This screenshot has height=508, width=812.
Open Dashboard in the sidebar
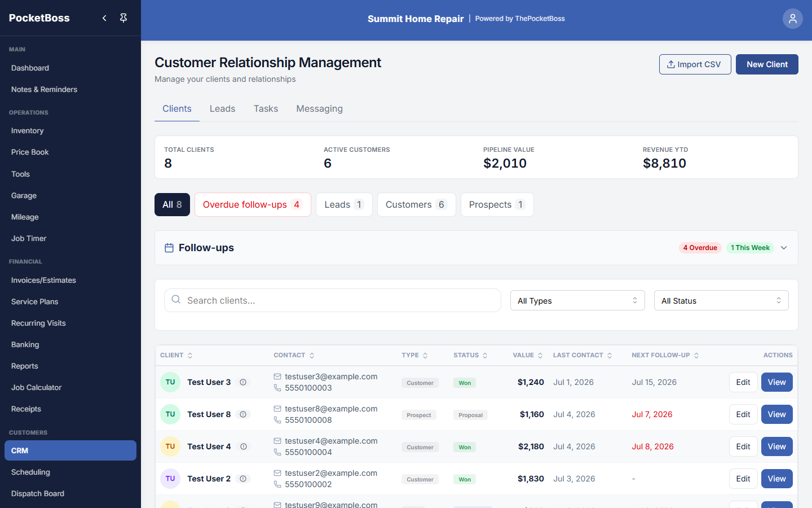[x=70, y=68]
